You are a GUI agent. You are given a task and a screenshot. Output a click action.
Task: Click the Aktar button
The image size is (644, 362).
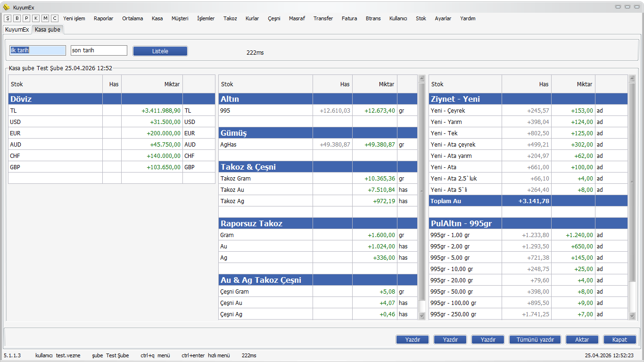click(582, 339)
